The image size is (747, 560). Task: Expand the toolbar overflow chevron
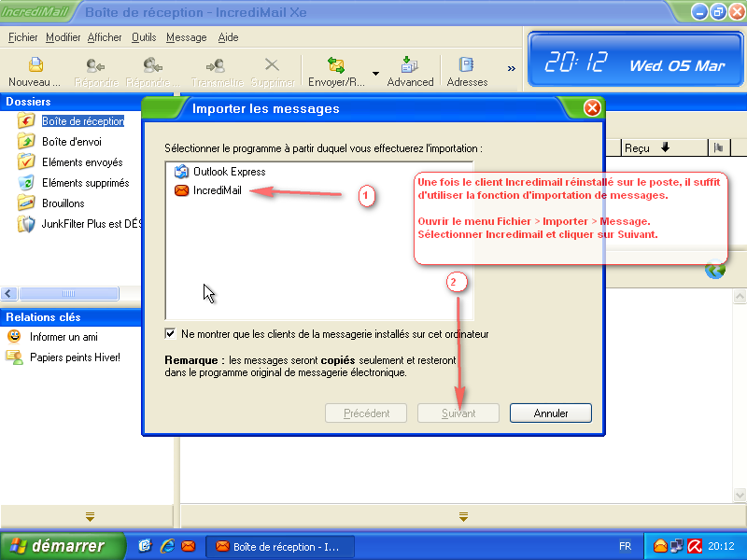pyautogui.click(x=511, y=68)
